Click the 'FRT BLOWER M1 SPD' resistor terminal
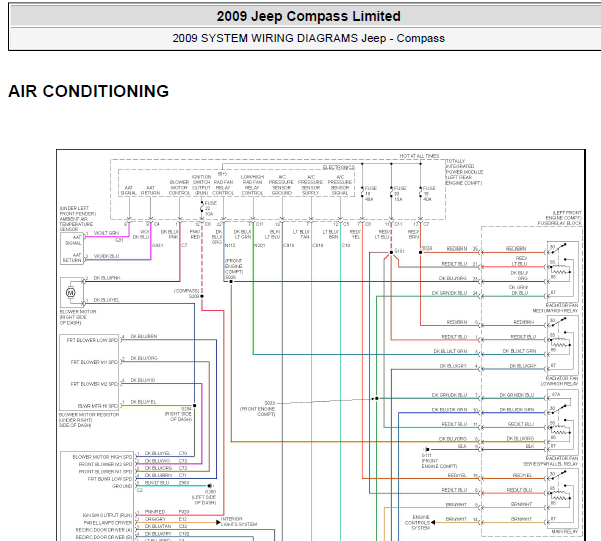 94,362
